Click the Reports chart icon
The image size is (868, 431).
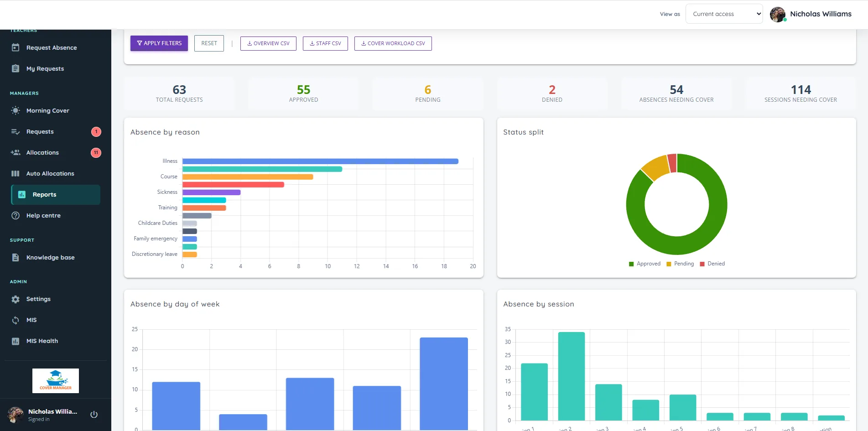click(x=22, y=194)
